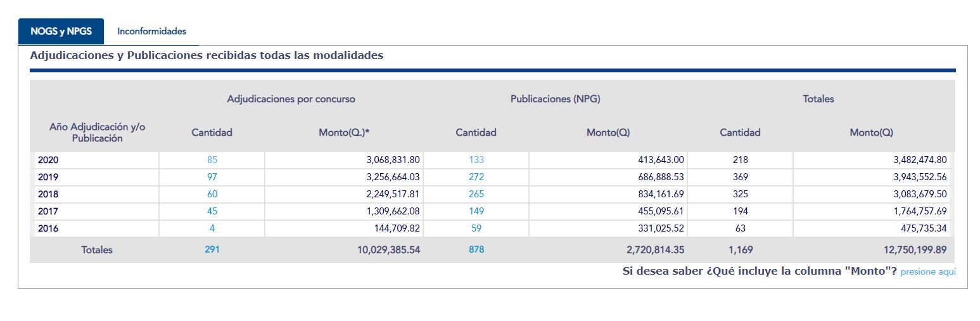Click the 2020 year row label
Image resolution: width=980 pixels, height=321 pixels.
(48, 160)
